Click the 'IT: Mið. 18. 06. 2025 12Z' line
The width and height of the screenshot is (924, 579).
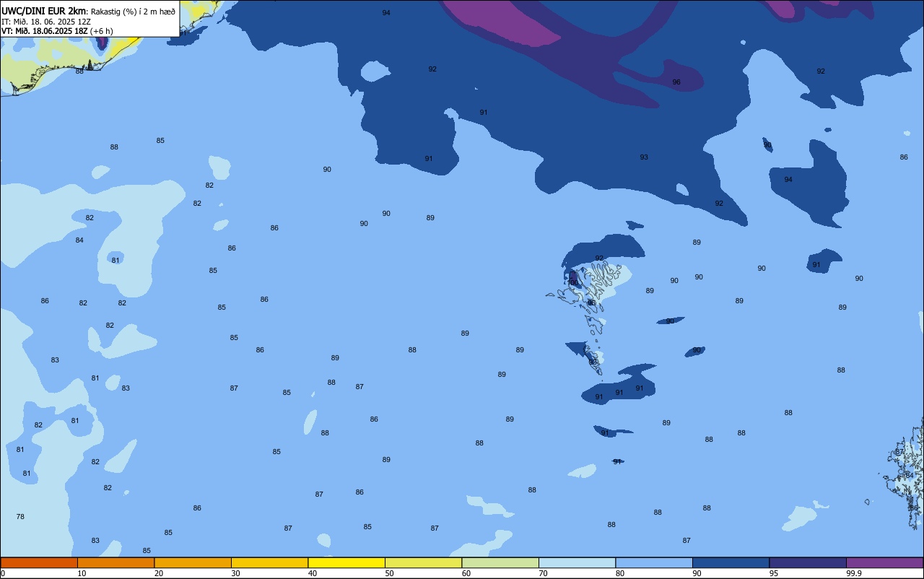coord(46,22)
